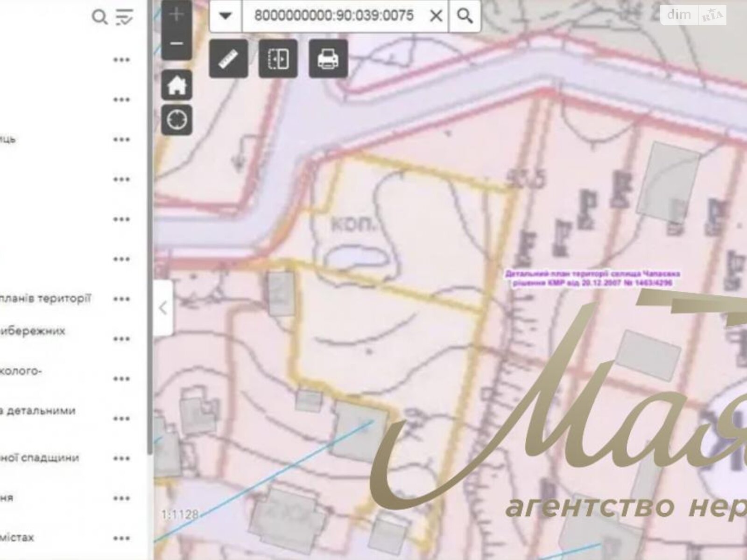
Task: Open the three-dot options menu of the sixth layer row
Action: click(121, 259)
